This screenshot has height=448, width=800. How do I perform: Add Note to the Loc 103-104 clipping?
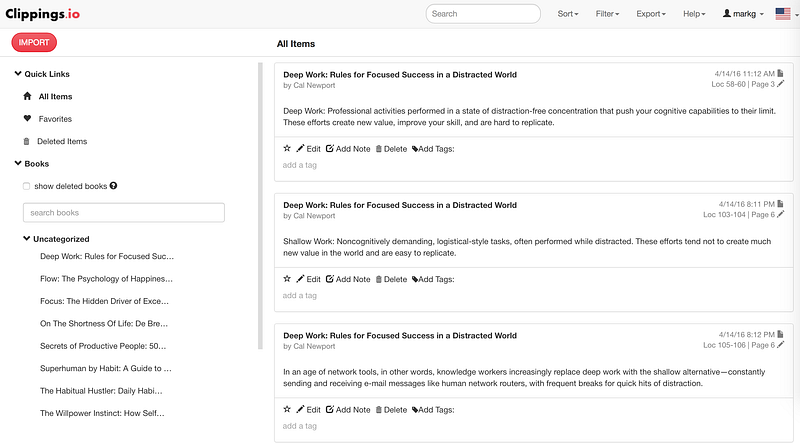[x=348, y=280]
